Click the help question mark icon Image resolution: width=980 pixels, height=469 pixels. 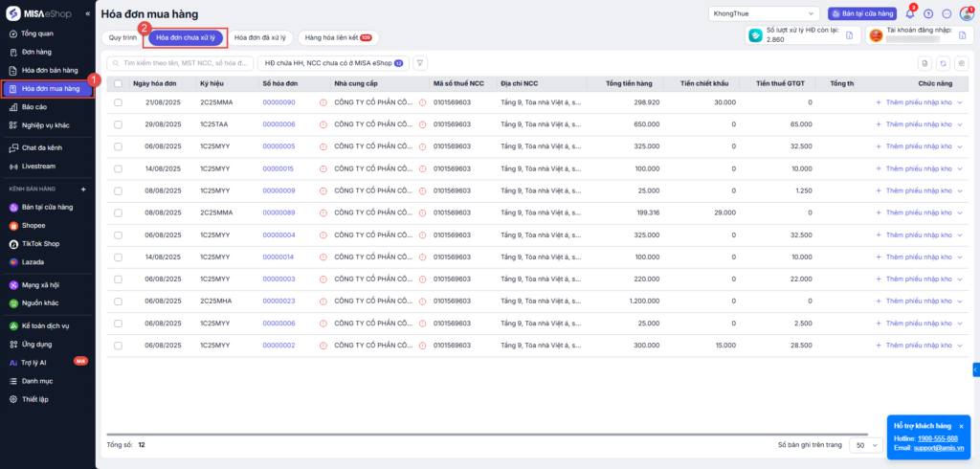(x=927, y=14)
